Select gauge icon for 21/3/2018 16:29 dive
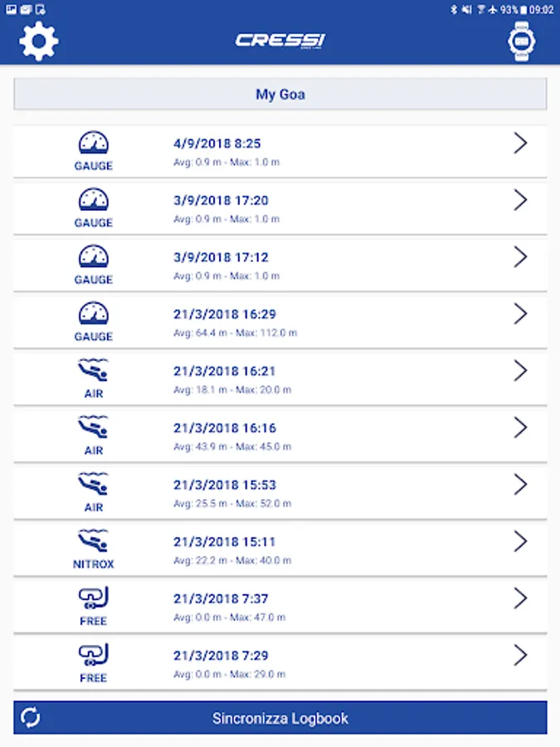The width and height of the screenshot is (560, 747). (x=93, y=313)
